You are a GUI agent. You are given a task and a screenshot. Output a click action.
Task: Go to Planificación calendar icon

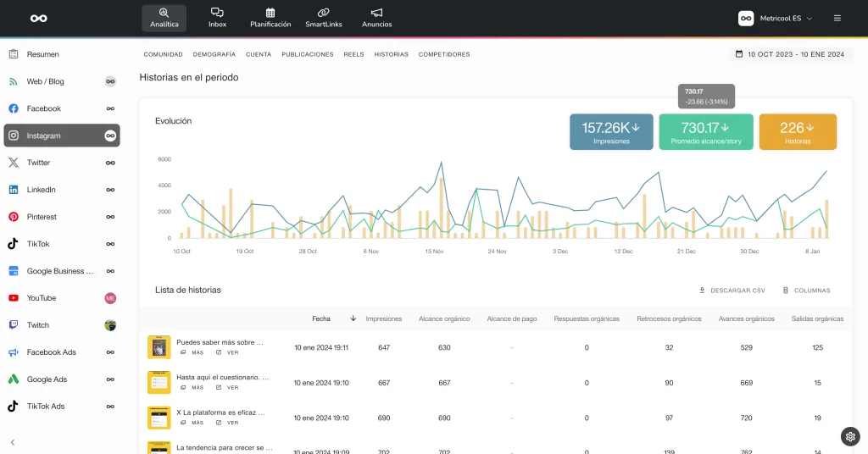click(x=270, y=18)
